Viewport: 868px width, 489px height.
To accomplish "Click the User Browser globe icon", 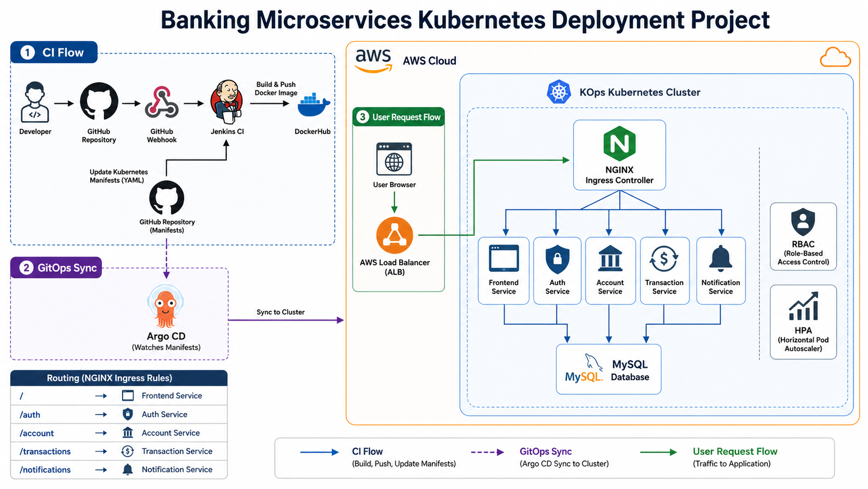I will (x=394, y=159).
